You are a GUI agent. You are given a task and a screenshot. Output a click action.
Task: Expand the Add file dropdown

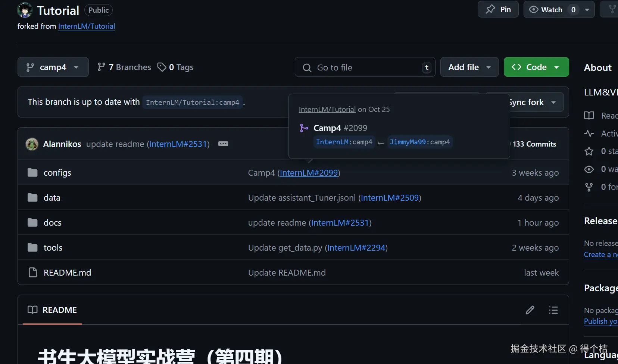point(469,67)
